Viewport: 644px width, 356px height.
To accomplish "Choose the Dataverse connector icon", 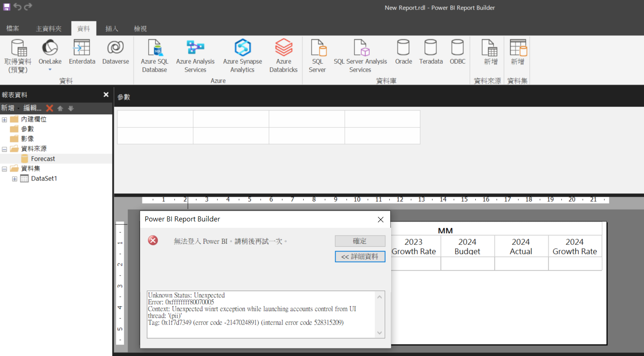I will 116,52.
